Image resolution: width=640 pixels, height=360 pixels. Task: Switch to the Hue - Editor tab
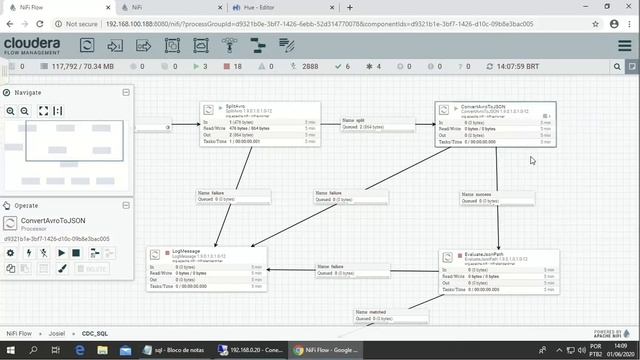click(x=282, y=7)
